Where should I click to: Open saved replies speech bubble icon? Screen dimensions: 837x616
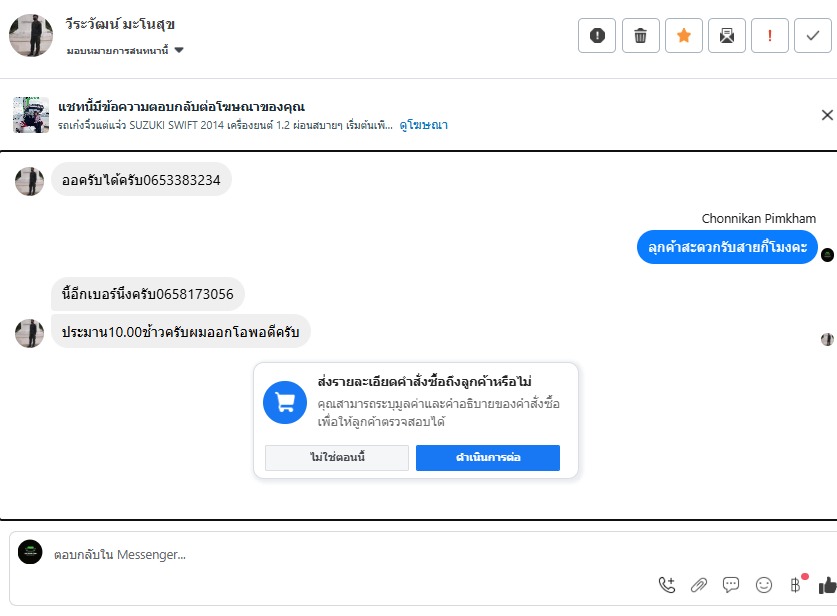pyautogui.click(x=731, y=585)
